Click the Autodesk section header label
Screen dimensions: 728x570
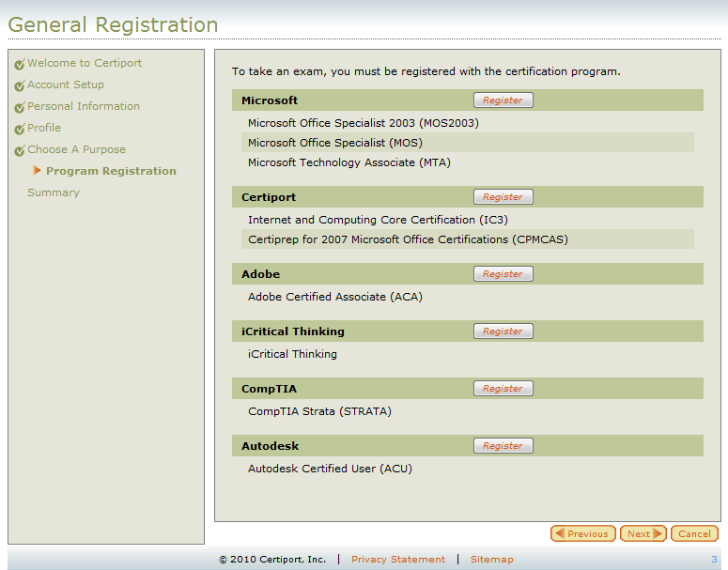[x=271, y=446]
